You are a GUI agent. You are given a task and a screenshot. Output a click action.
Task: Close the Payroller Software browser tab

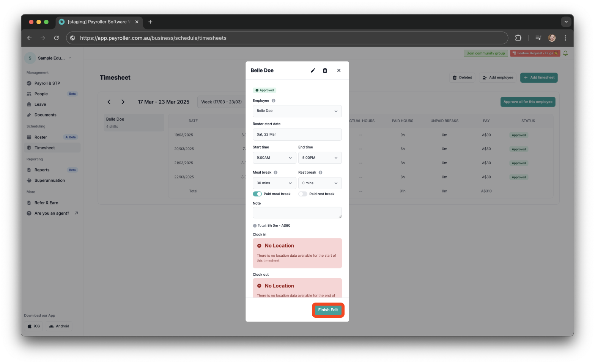pos(137,22)
